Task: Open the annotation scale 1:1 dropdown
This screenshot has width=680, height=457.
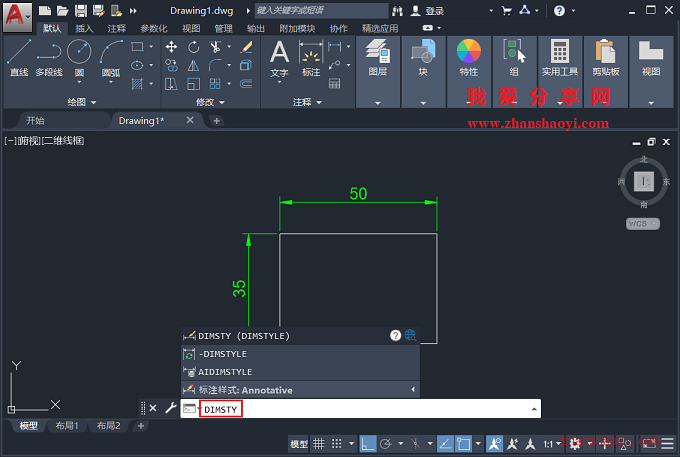Action: [552, 444]
